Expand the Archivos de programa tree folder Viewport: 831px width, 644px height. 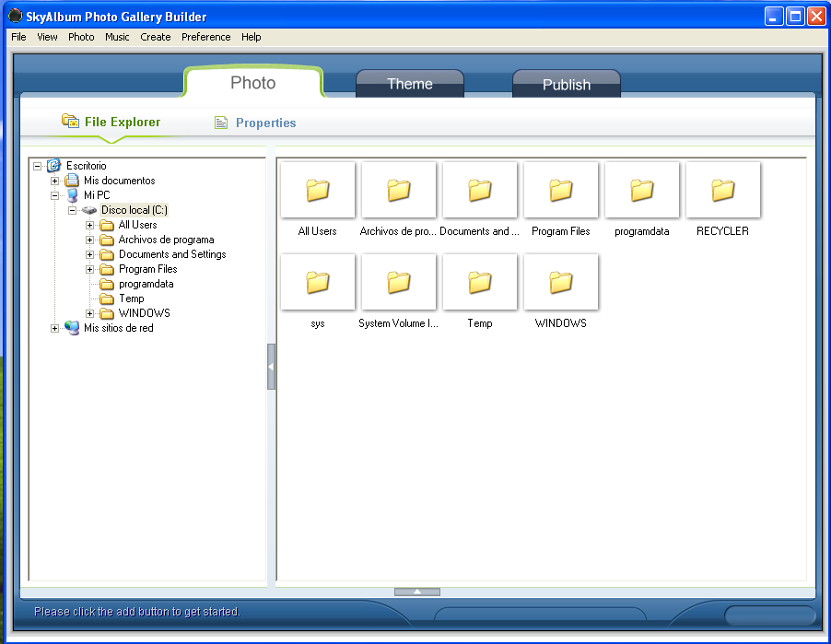[x=89, y=240]
